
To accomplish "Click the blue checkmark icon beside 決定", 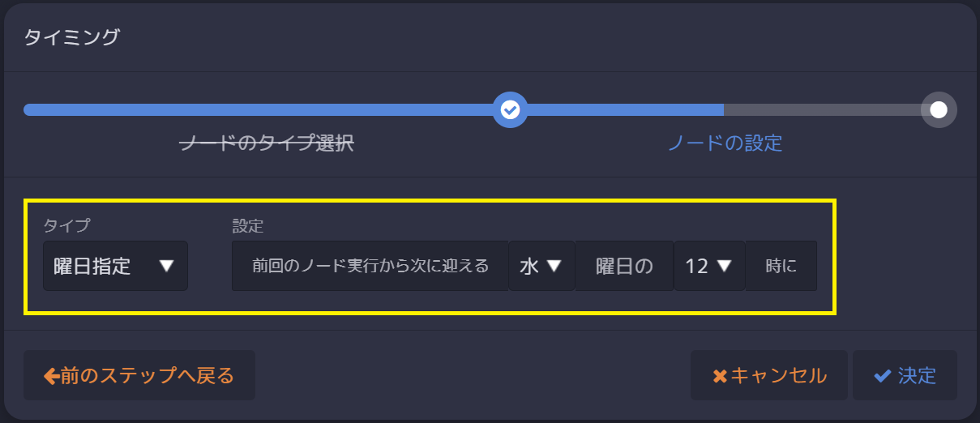I will pos(882,376).
